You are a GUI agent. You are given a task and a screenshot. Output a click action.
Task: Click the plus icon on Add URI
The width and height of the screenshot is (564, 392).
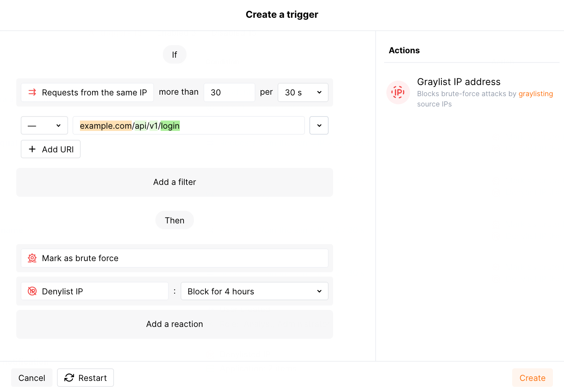tap(32, 149)
